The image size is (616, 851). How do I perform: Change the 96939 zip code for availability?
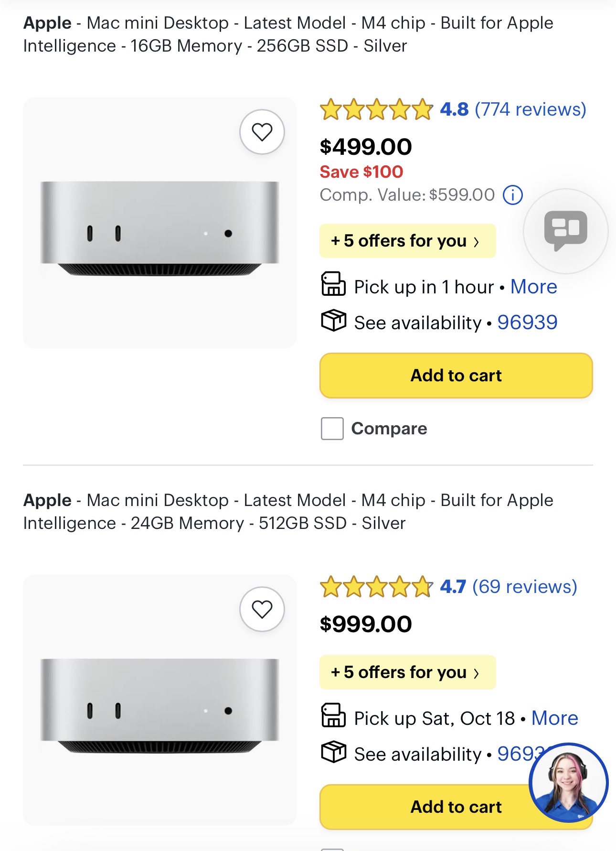click(527, 323)
